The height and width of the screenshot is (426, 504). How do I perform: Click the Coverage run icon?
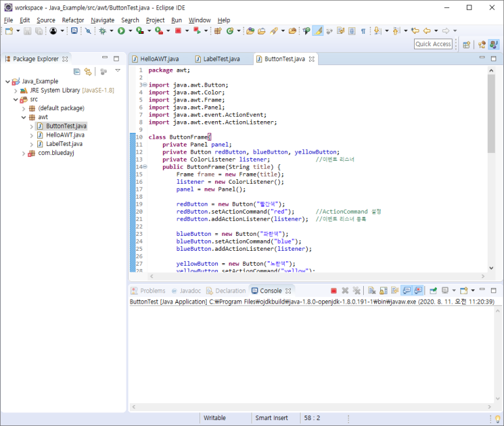click(x=140, y=31)
